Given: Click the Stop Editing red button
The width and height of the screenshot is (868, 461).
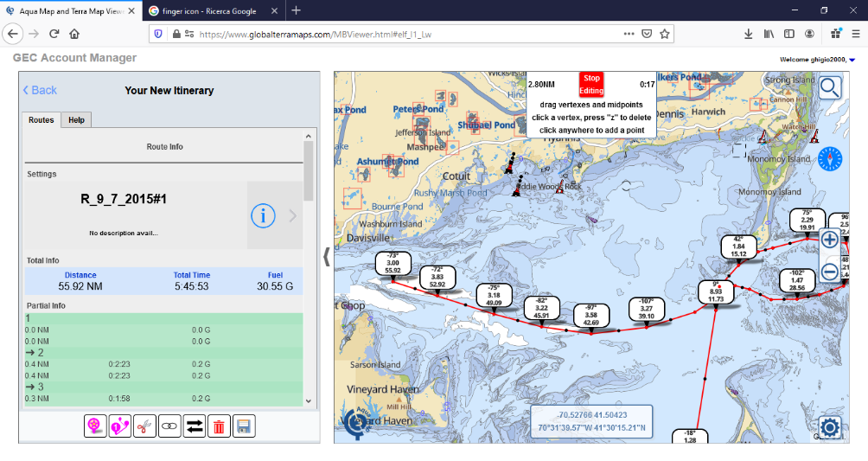Looking at the screenshot, I should click(591, 84).
